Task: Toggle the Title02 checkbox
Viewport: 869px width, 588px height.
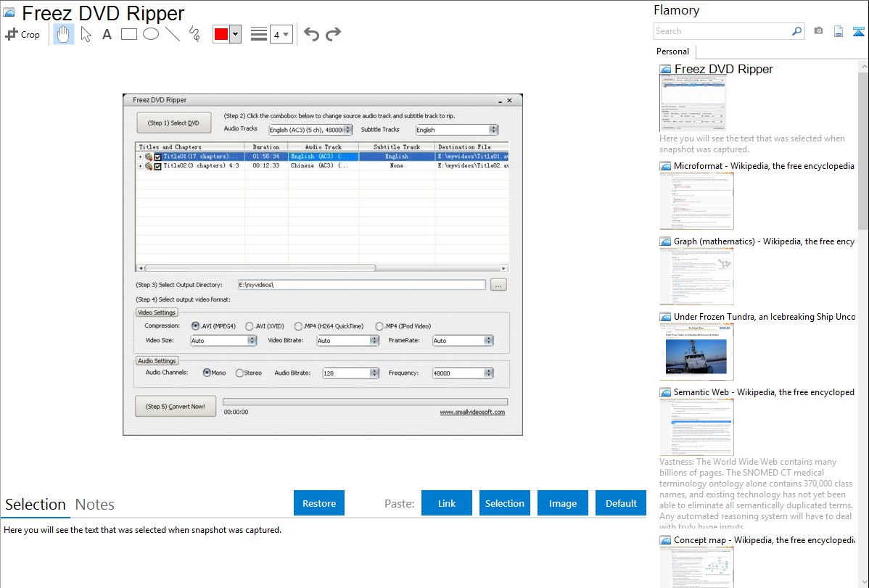Action: 158,166
